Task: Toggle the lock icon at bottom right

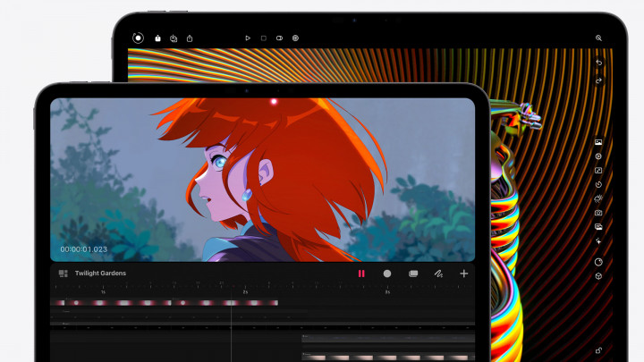Action: coord(598,349)
